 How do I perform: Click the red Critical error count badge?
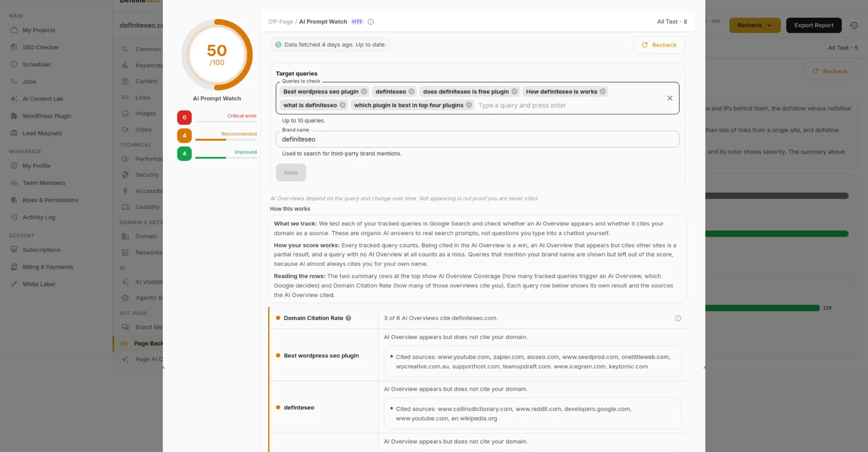pyautogui.click(x=184, y=117)
